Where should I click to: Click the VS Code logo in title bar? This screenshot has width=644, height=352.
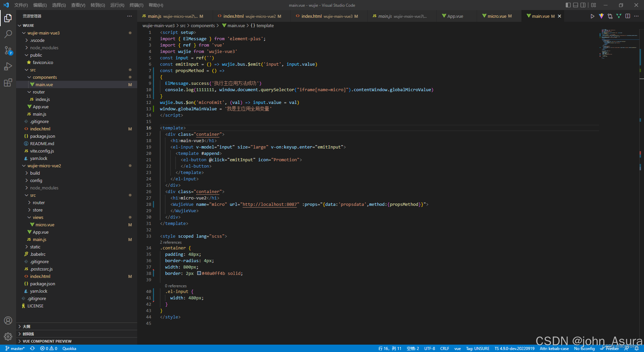click(x=6, y=5)
